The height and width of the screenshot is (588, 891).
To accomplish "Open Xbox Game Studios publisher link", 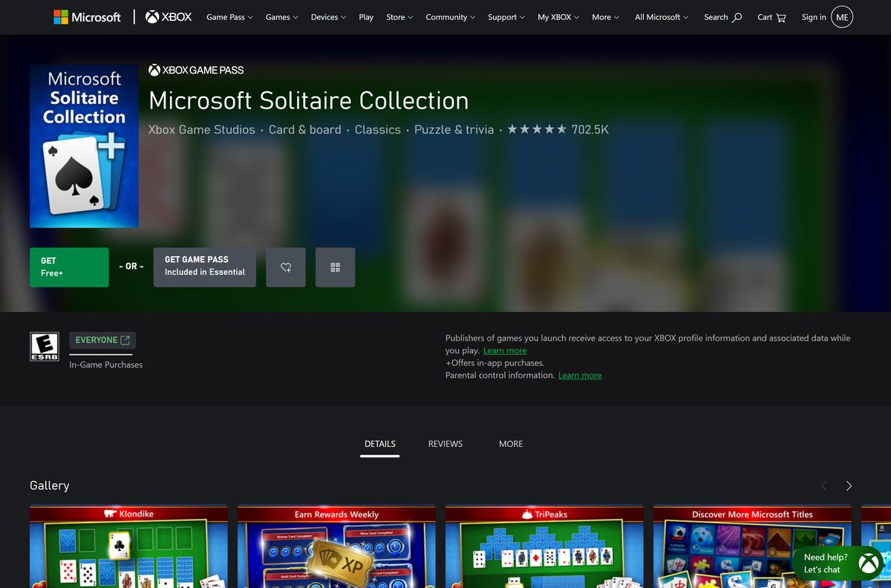I will pyautogui.click(x=201, y=129).
